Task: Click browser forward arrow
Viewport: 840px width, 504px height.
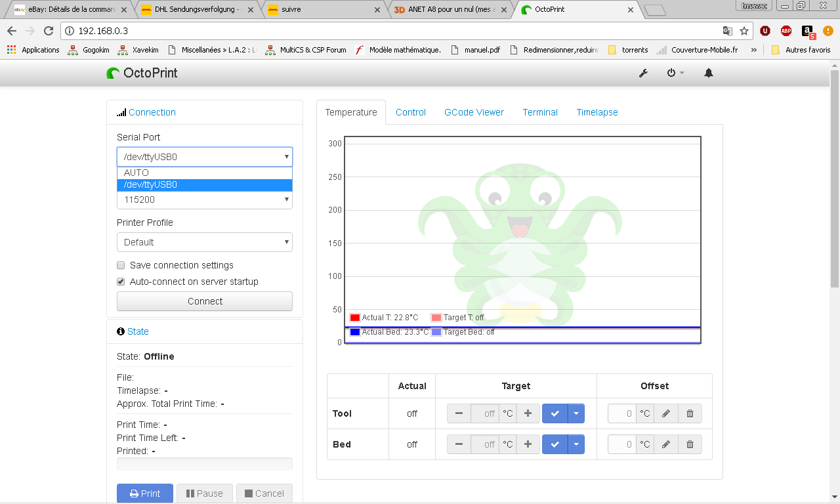Action: click(x=30, y=31)
